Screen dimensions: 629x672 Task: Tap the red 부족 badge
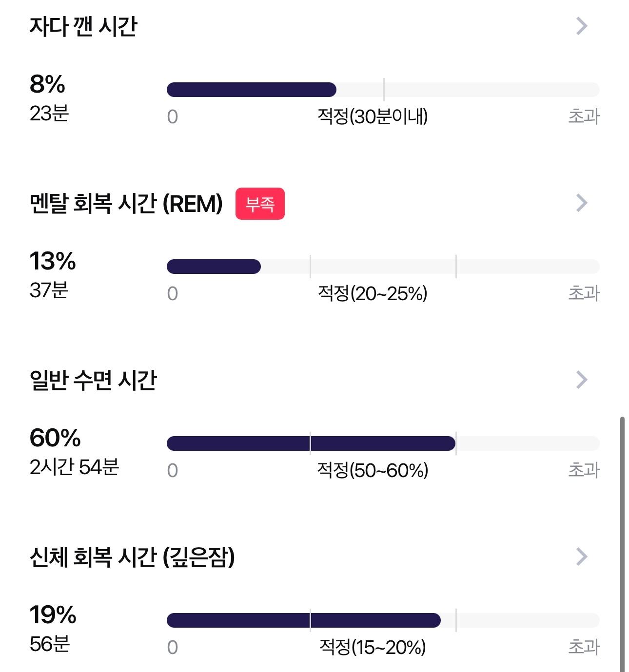[x=260, y=204]
